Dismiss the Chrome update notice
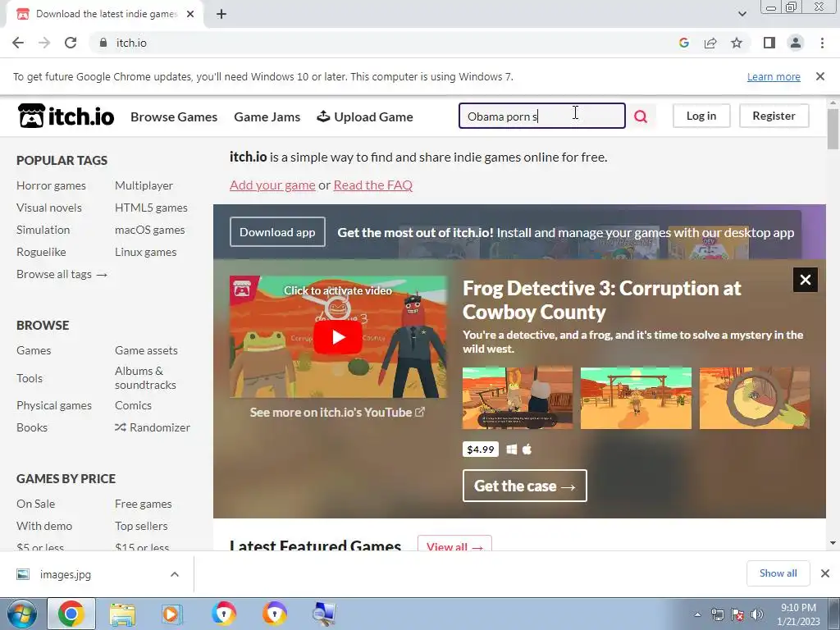Screen dimensions: 840x630 (x=820, y=76)
